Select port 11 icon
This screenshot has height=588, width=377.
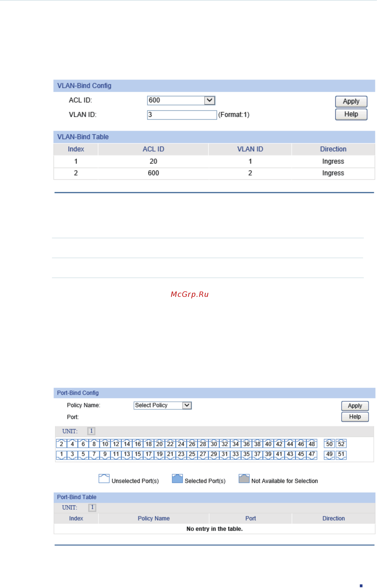(x=116, y=455)
